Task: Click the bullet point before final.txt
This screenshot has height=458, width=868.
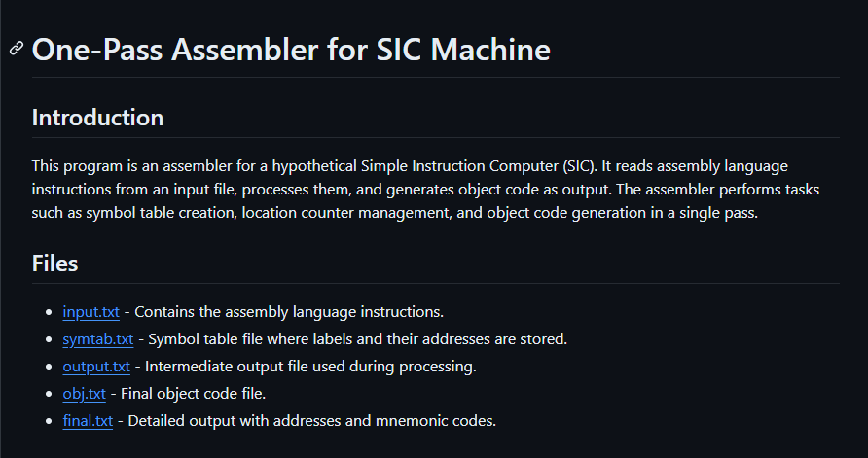Action: click(x=49, y=421)
